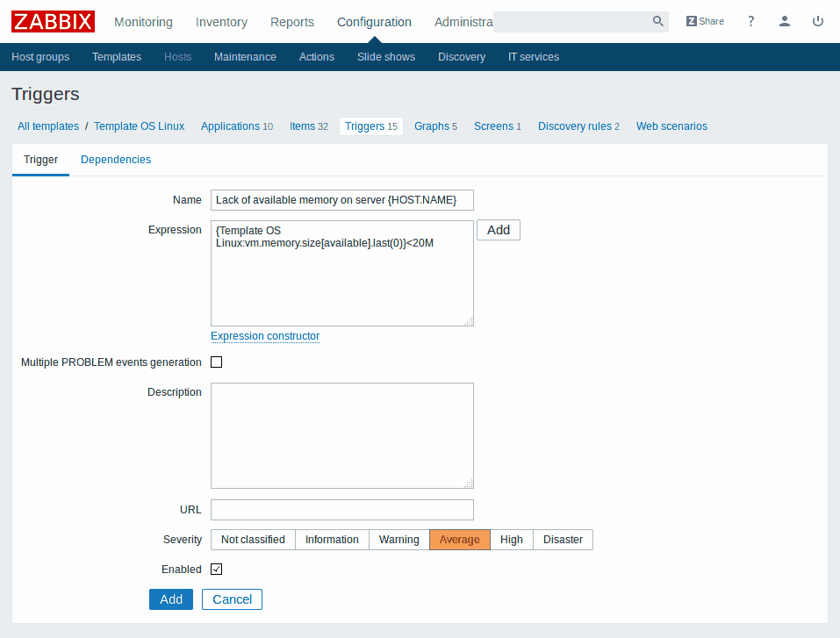Set severity to Disaster

(563, 540)
